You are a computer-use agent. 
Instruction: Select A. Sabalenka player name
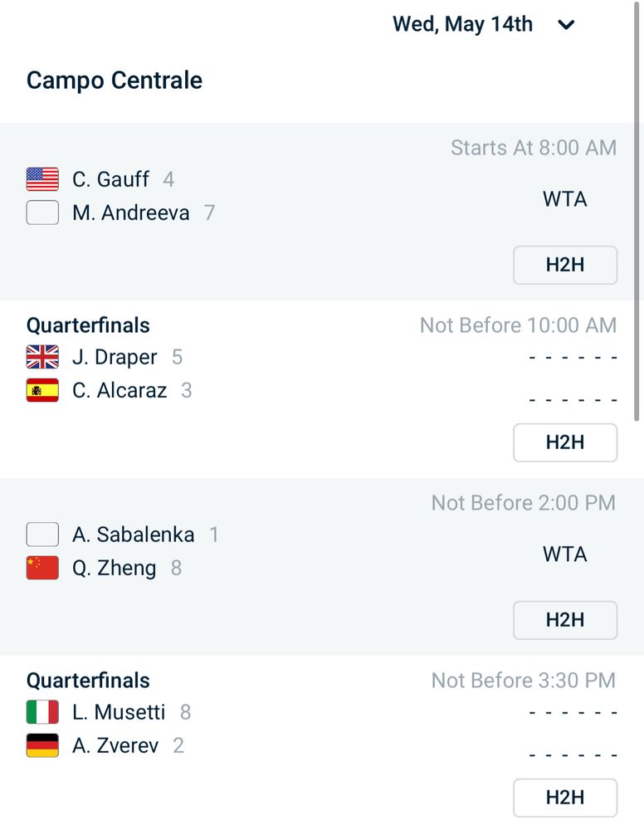coord(133,535)
